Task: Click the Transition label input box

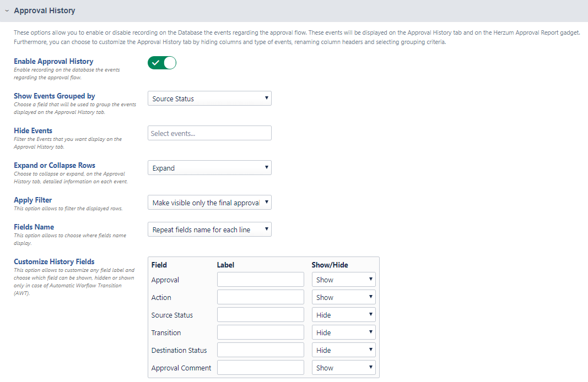Action: tap(260, 332)
